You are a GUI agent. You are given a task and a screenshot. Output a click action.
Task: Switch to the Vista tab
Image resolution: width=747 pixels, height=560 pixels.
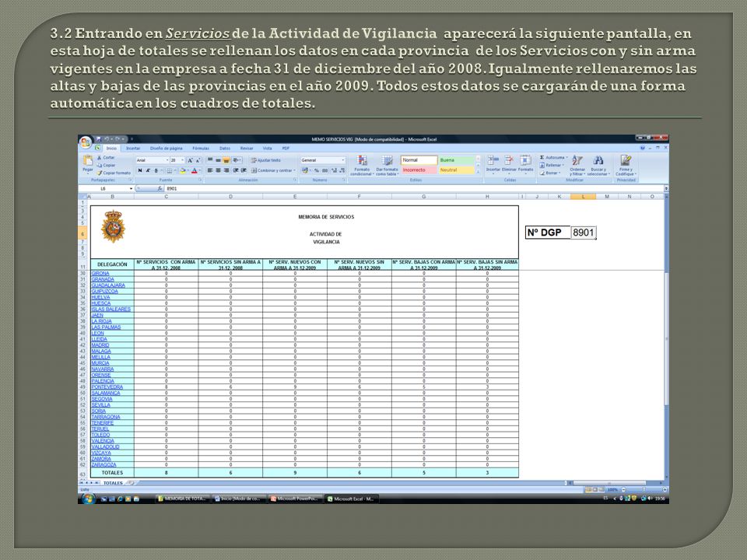267,149
